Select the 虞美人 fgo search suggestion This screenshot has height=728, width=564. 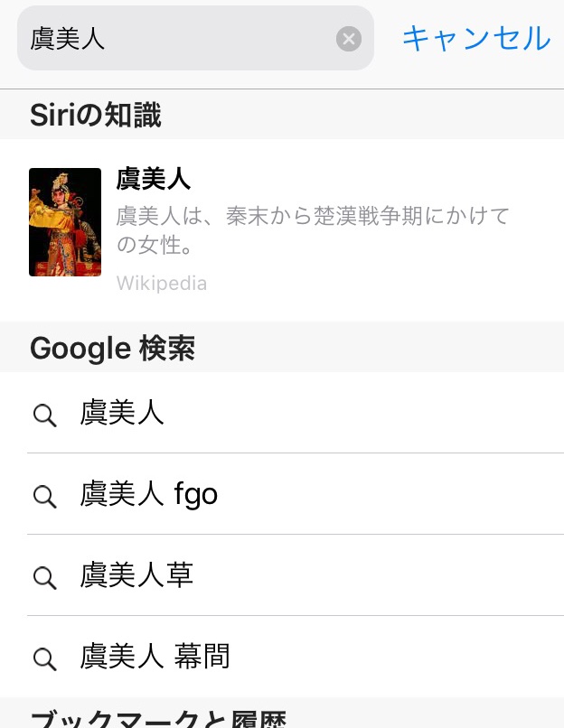(x=149, y=495)
